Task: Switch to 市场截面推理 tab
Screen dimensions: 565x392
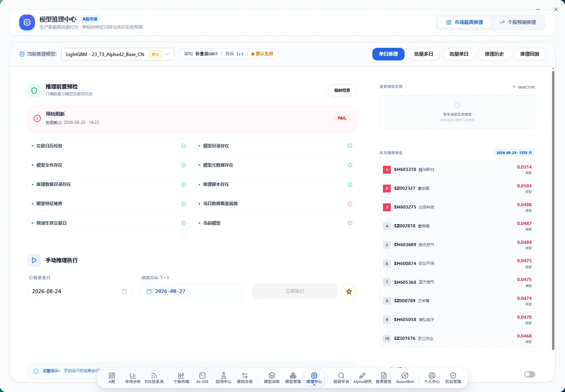Action: (465, 22)
